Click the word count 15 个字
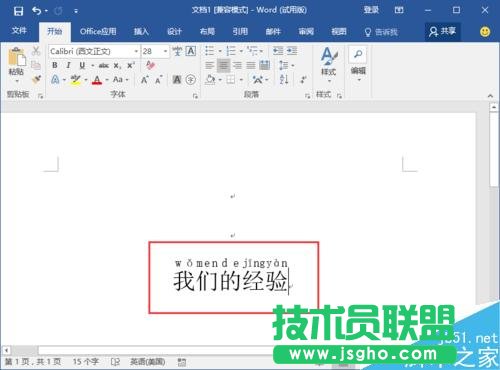 point(86,361)
